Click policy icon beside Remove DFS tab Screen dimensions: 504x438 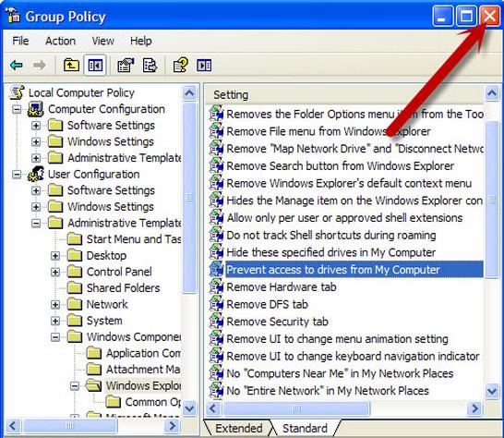pyautogui.click(x=217, y=304)
